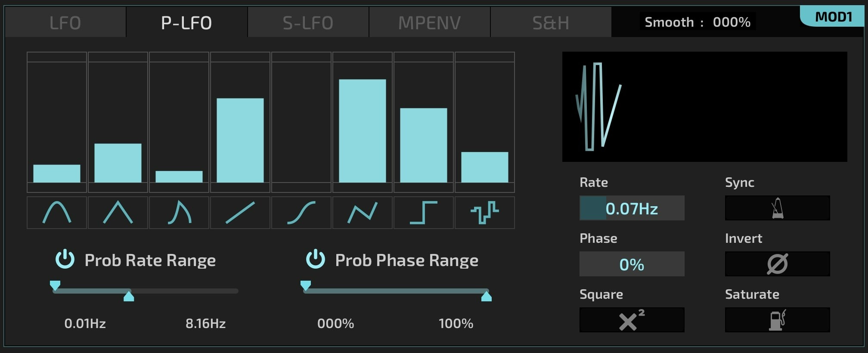
Task: Switch to the S&H tab
Action: click(x=551, y=22)
